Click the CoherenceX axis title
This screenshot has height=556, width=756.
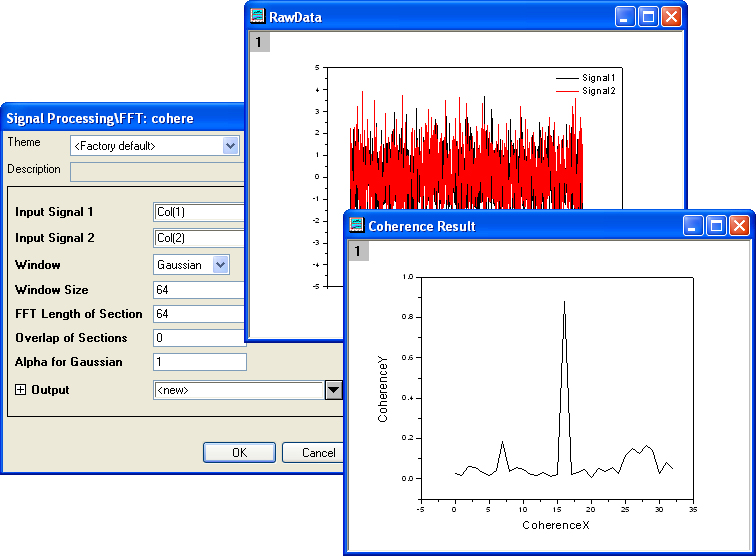(x=555, y=525)
